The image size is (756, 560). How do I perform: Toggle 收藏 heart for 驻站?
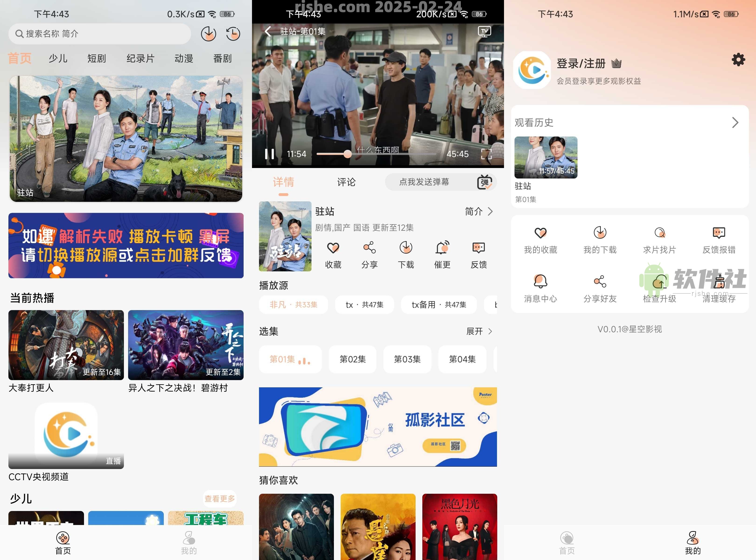pyautogui.click(x=333, y=248)
